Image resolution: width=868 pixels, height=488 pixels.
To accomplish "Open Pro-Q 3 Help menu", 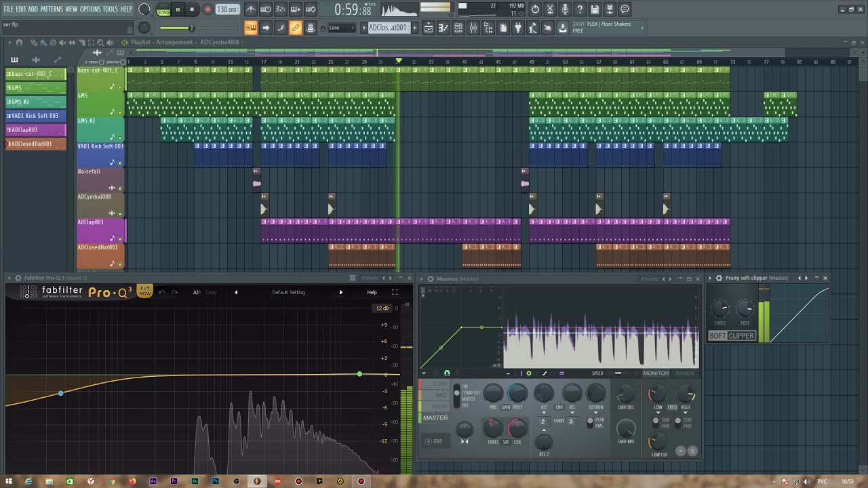I will coord(372,292).
